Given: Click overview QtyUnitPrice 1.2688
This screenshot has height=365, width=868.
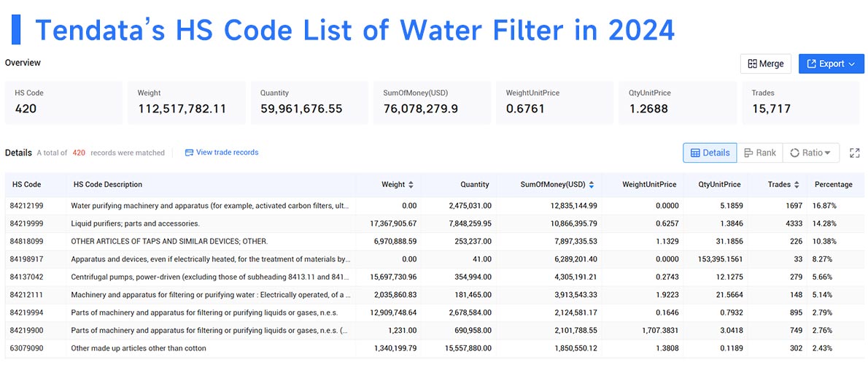Looking at the screenshot, I should (648, 109).
